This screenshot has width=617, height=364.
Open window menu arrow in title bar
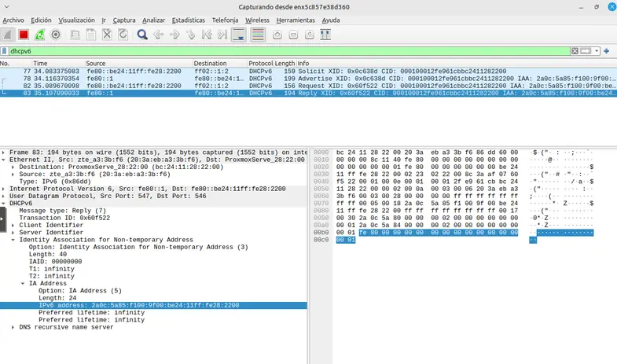[x=7, y=7]
